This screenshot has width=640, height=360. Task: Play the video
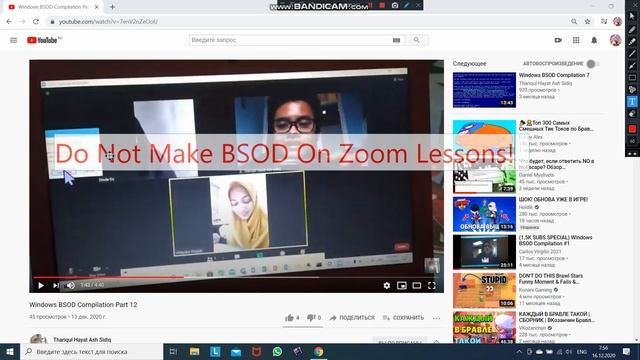41,285
